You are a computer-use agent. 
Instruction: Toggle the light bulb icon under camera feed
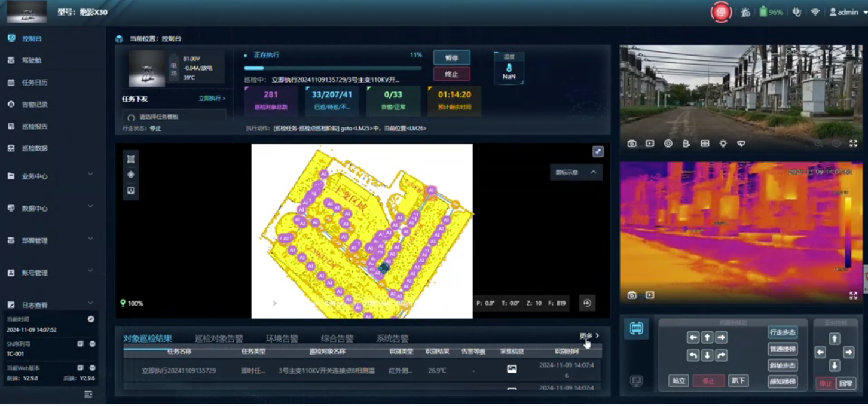click(x=723, y=144)
